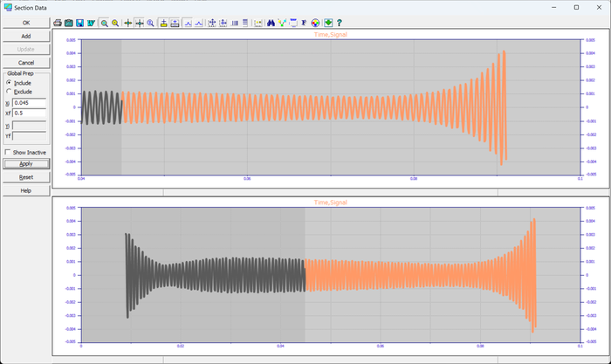Screen dimensions: 611x364
Task: Select the Include radio button
Action: [x=9, y=83]
